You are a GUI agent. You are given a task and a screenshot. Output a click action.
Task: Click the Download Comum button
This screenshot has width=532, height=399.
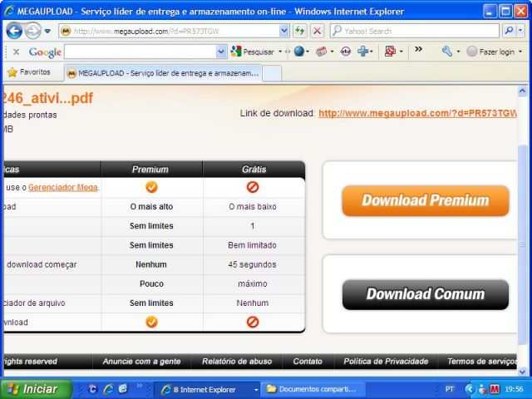click(x=426, y=294)
